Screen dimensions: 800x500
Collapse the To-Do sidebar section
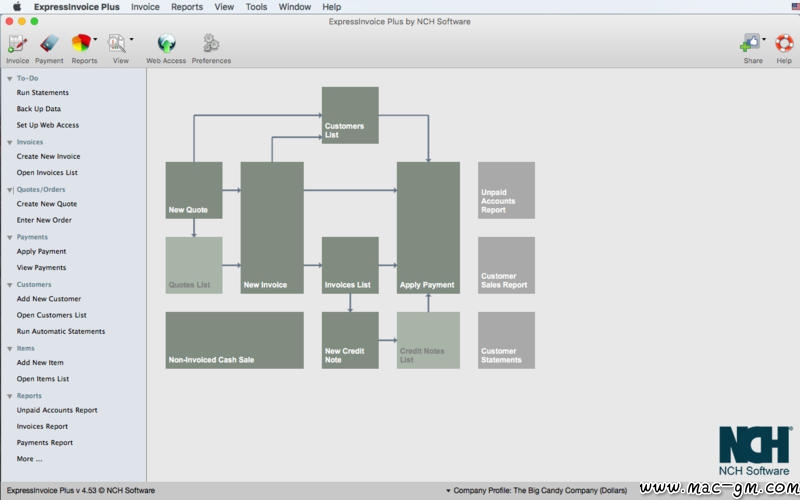[10, 79]
